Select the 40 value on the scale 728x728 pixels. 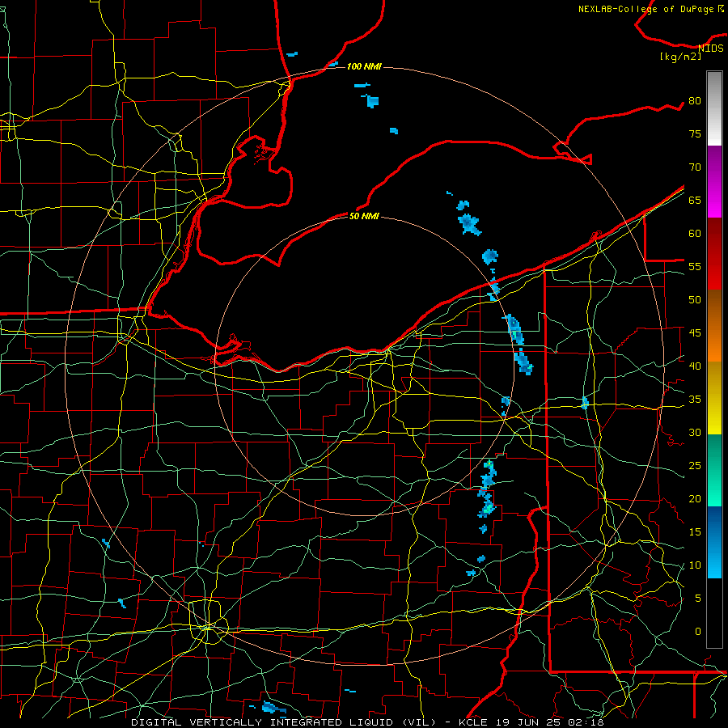(695, 366)
